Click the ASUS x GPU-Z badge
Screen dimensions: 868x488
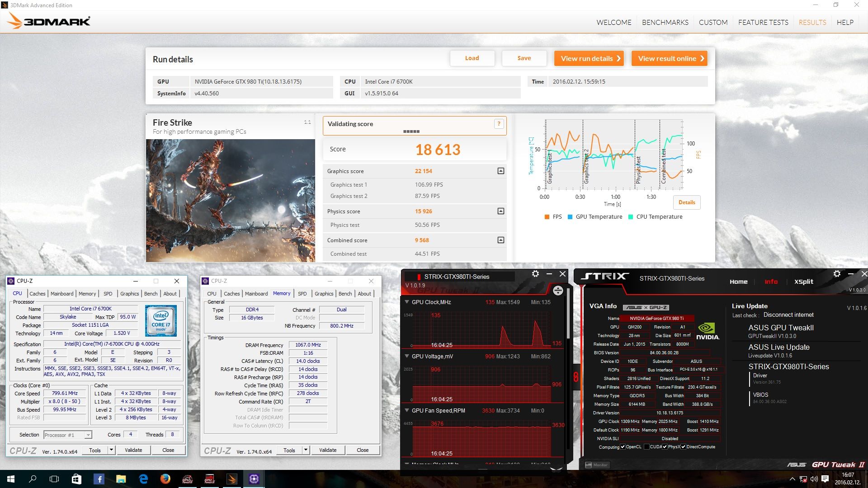[646, 307]
